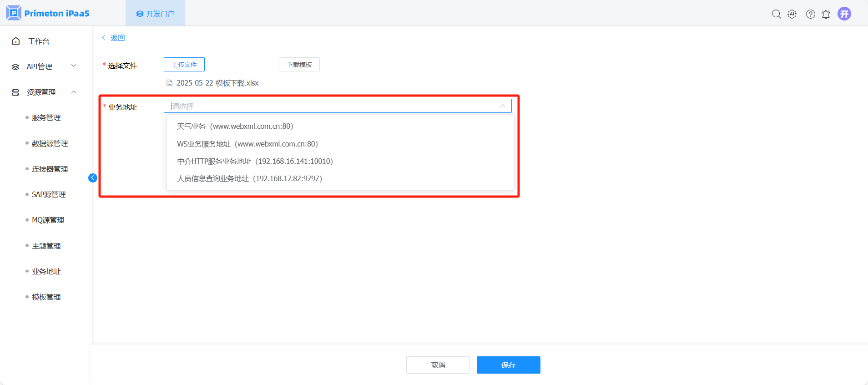Click the search magnifier icon in header

point(776,14)
